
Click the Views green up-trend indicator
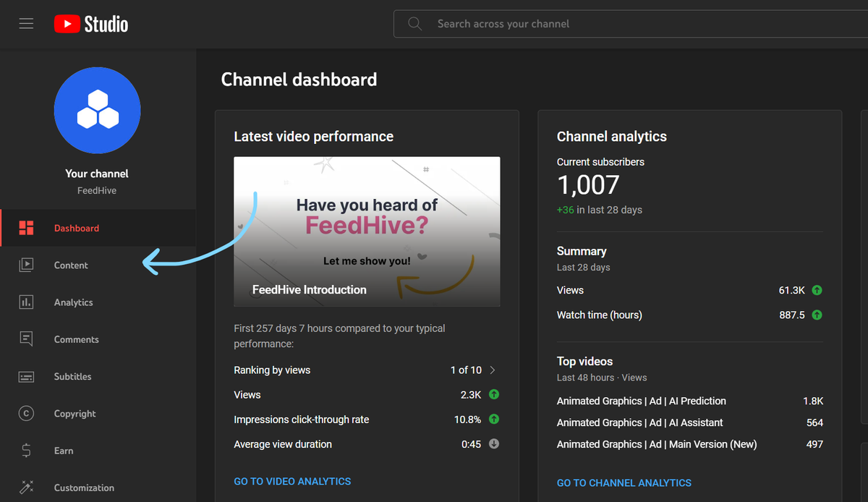(x=493, y=394)
